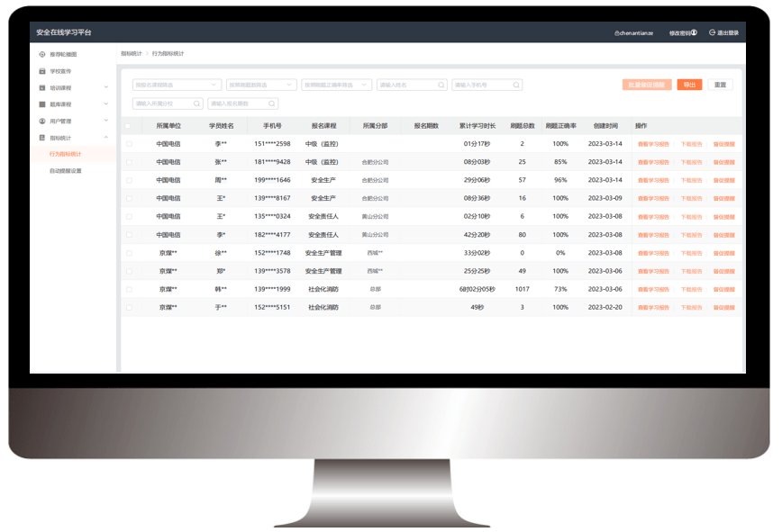Open 自动提醒设置 in the sidebar
The width and height of the screenshot is (782, 532).
pyautogui.click(x=66, y=170)
